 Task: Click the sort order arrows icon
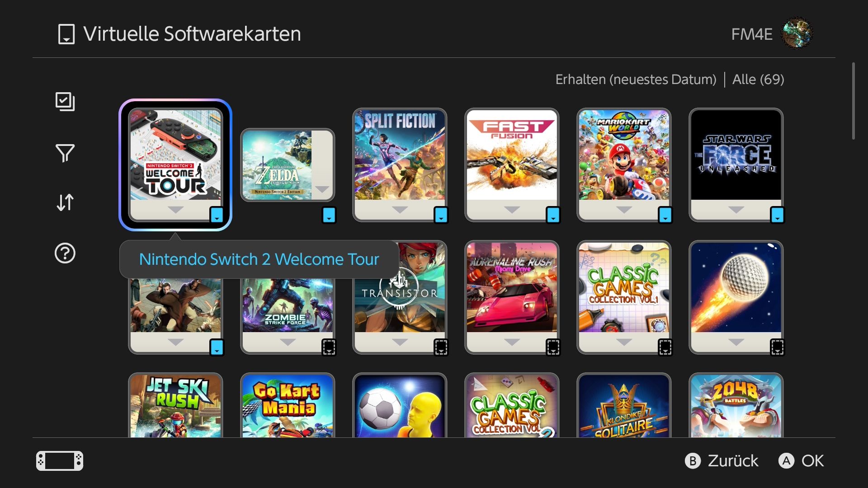[65, 202]
